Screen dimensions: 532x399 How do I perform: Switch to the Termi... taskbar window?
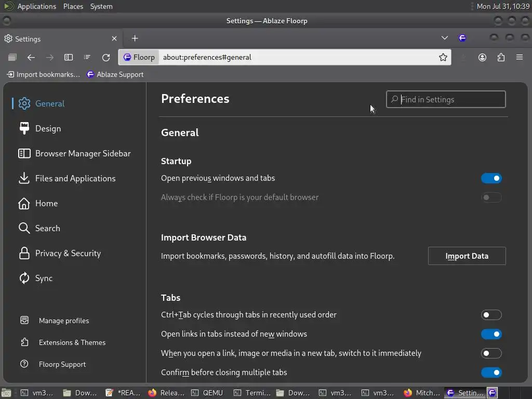(252, 393)
